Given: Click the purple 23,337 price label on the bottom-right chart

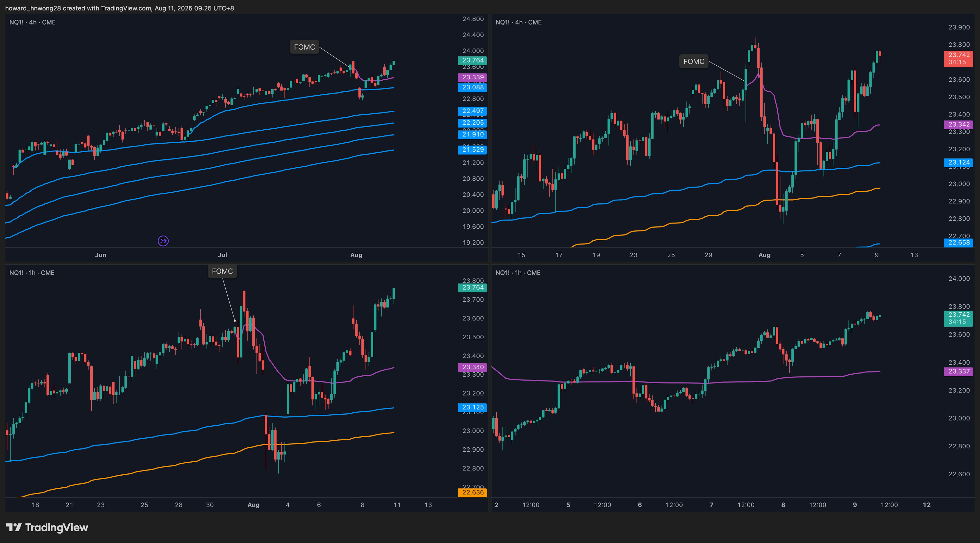Looking at the screenshot, I should pos(958,372).
